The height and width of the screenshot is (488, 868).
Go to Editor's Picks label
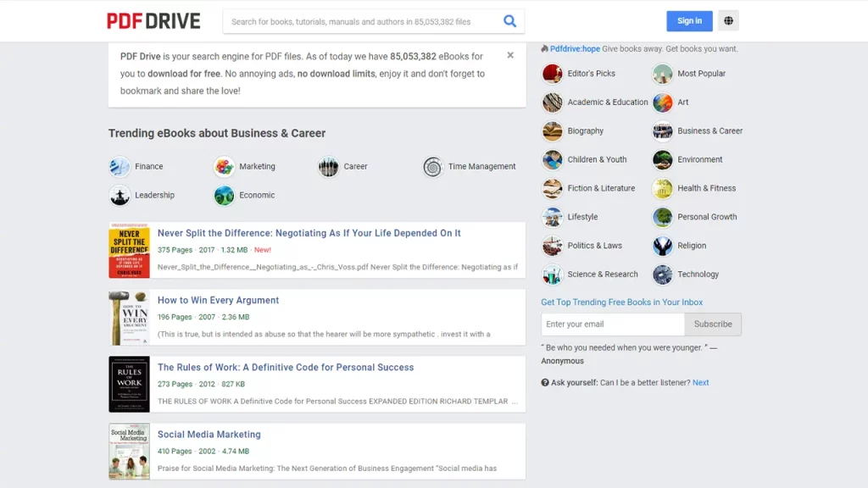click(591, 74)
